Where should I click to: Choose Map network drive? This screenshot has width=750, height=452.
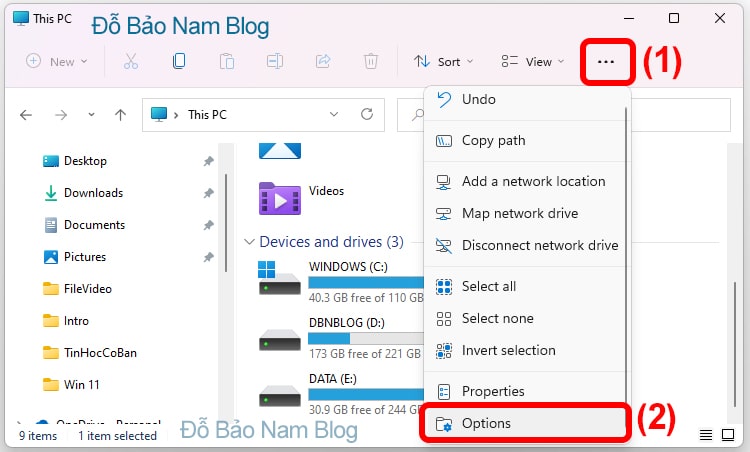click(525, 213)
